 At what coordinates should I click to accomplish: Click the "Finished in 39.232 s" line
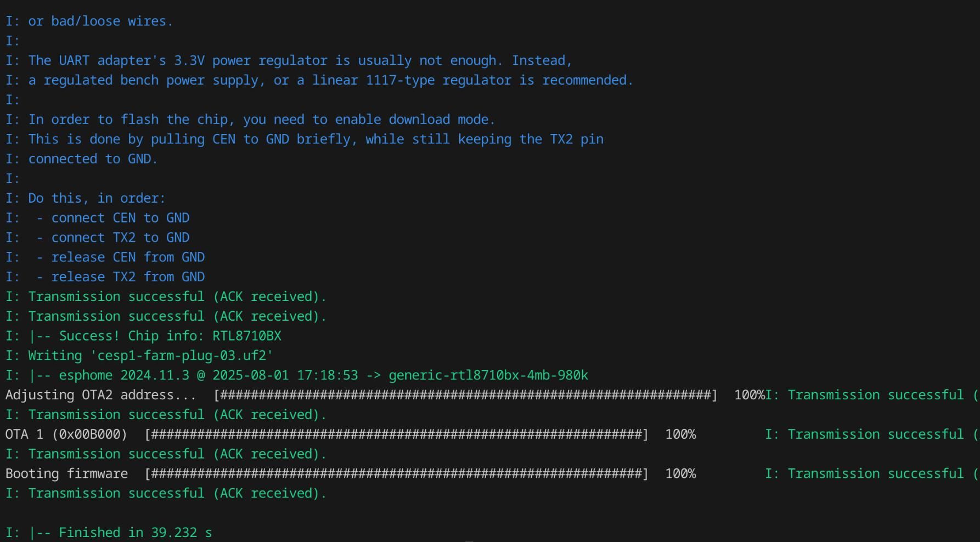click(x=135, y=533)
